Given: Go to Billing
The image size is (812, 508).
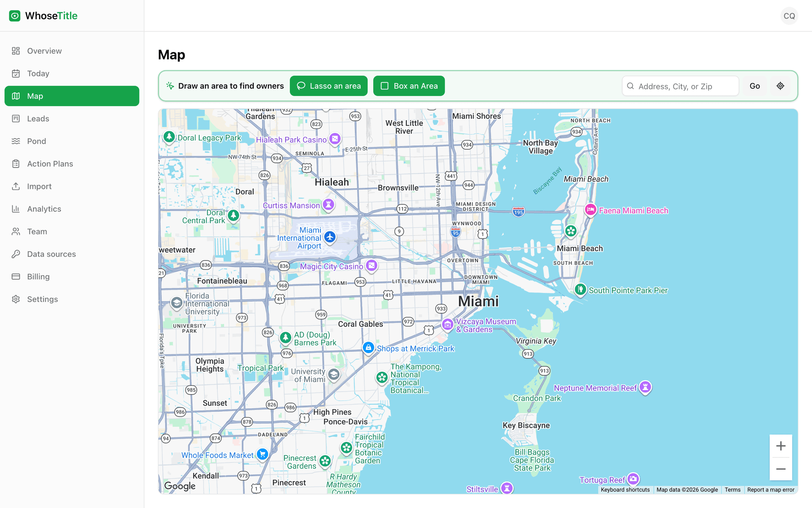Looking at the screenshot, I should [72, 276].
